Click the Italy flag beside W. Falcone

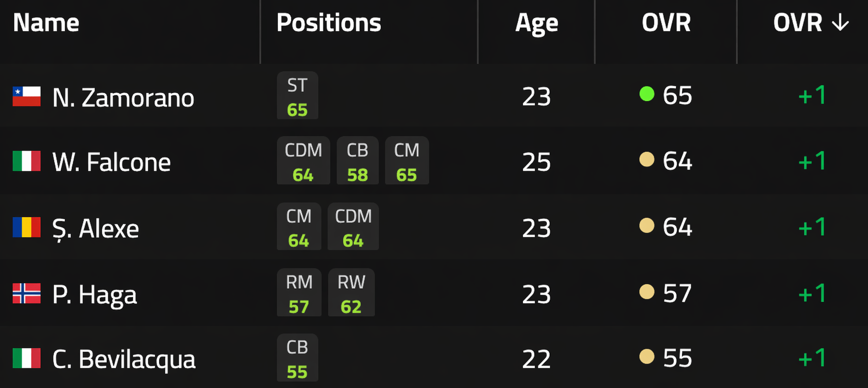26,161
